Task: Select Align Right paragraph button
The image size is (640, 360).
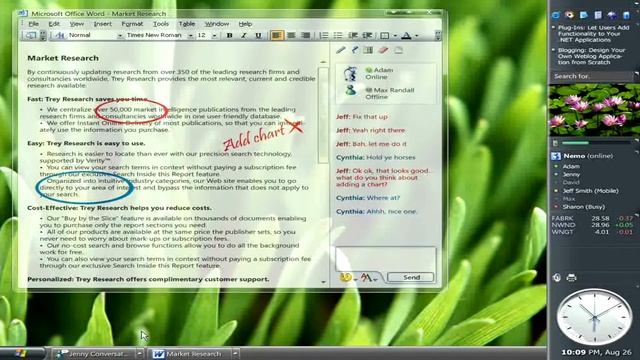Action: (305, 36)
